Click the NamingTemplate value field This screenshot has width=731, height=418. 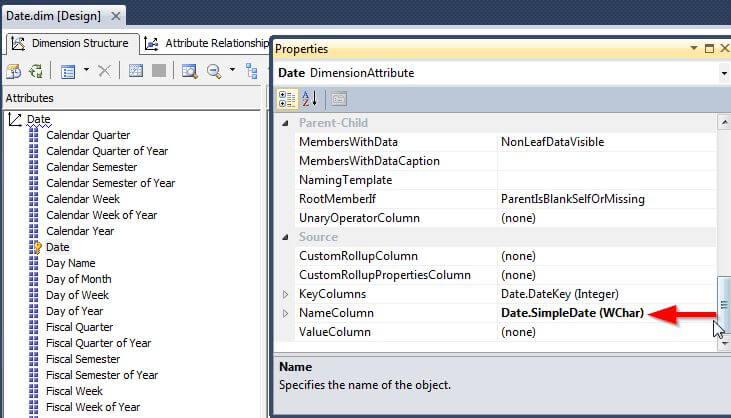tap(607, 180)
